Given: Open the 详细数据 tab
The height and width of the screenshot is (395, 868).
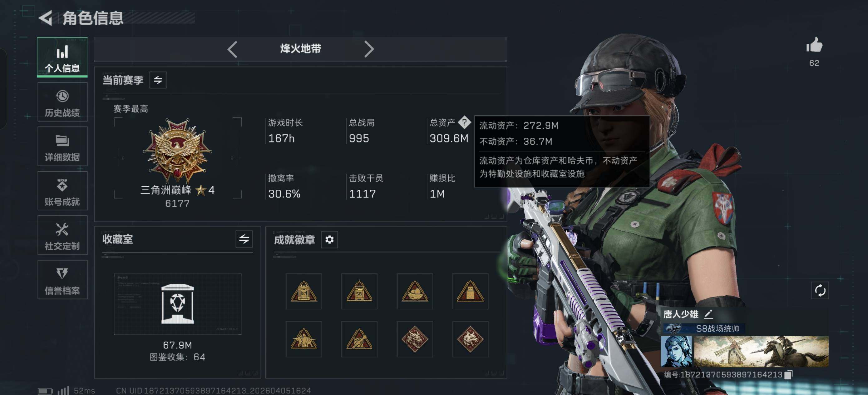Looking at the screenshot, I should [x=62, y=146].
